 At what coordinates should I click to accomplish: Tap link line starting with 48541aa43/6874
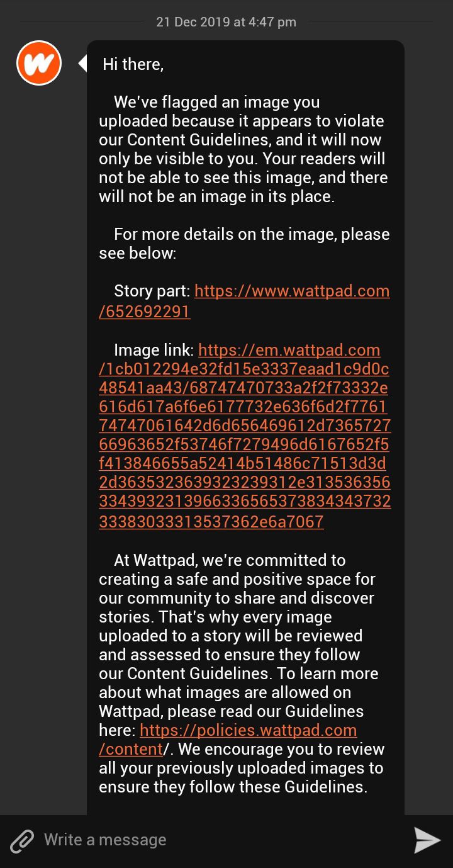[243, 388]
